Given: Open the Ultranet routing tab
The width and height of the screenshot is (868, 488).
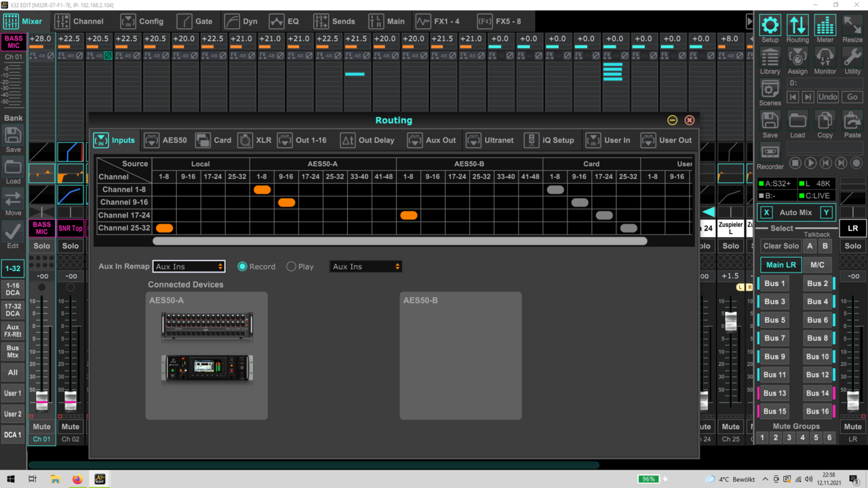Looking at the screenshot, I should pyautogui.click(x=490, y=140).
